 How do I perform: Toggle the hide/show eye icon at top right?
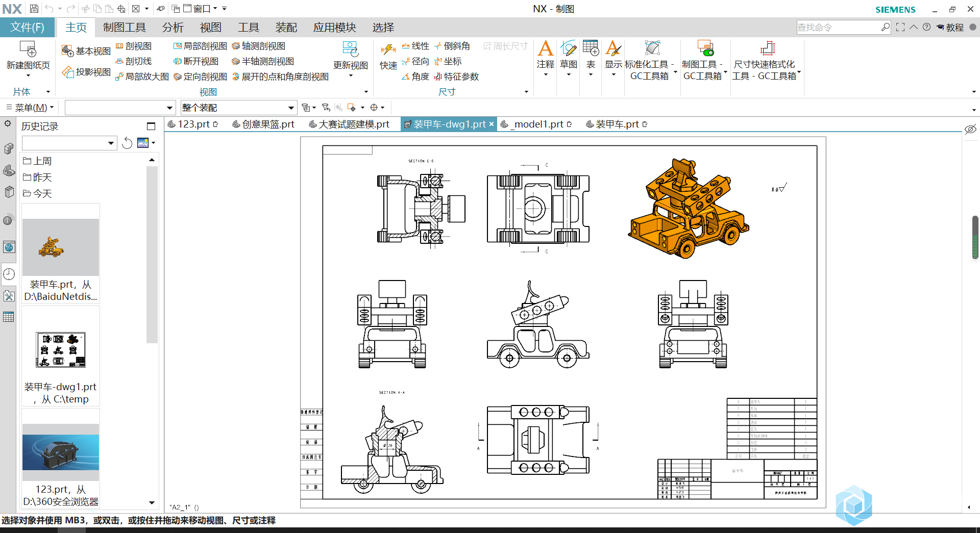click(970, 129)
